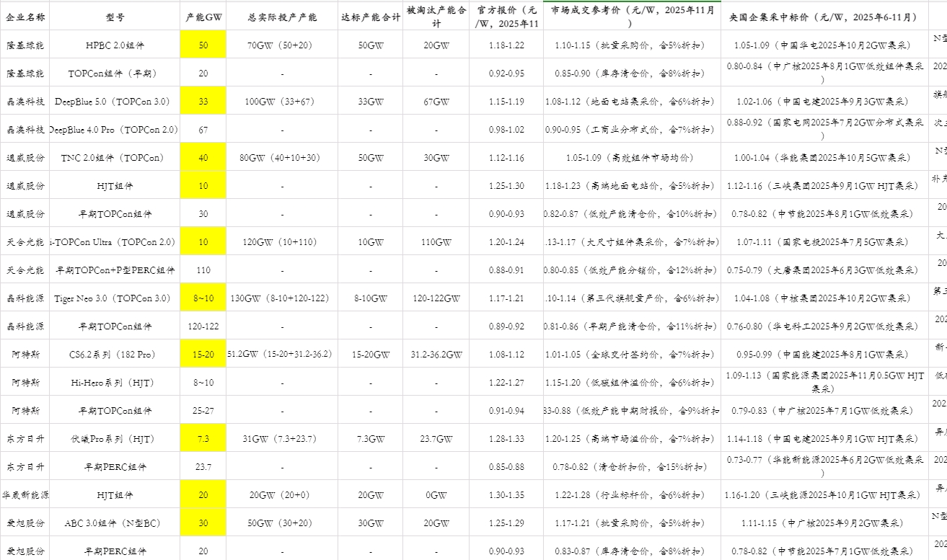
Task: Select the yellow cell with value 50
Action: point(203,45)
